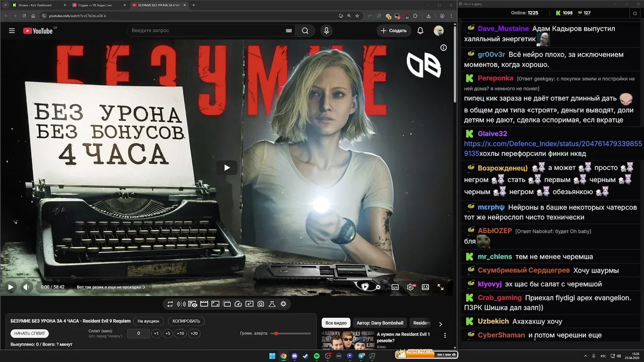Image resolution: width=644 pixels, height=362 pixels.
Task: Click НАЧАТЬ СПЛИТ button
Action: coord(30,333)
